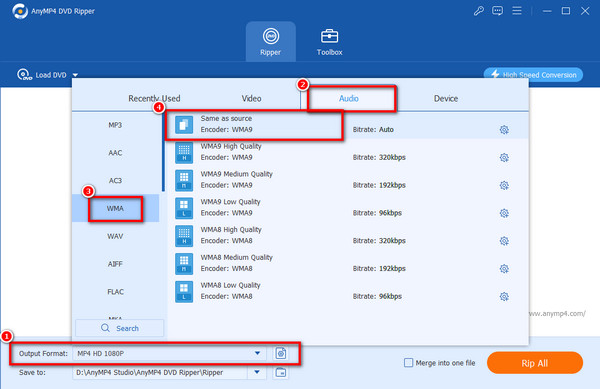Image resolution: width=600 pixels, height=389 pixels.
Task: Click WMA9 High Quality's 'Bitrate: 320kbps' value
Action: (x=379, y=158)
